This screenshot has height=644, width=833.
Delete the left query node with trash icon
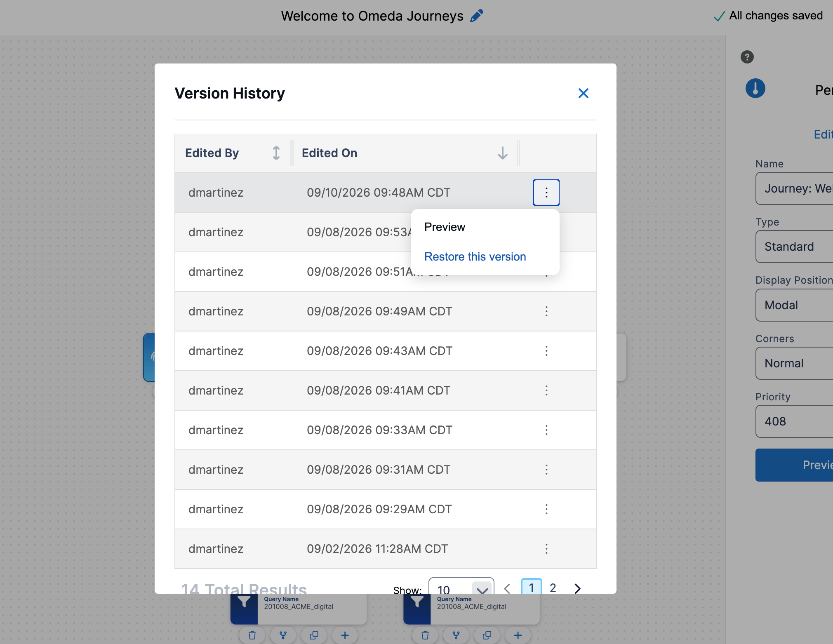(252, 635)
